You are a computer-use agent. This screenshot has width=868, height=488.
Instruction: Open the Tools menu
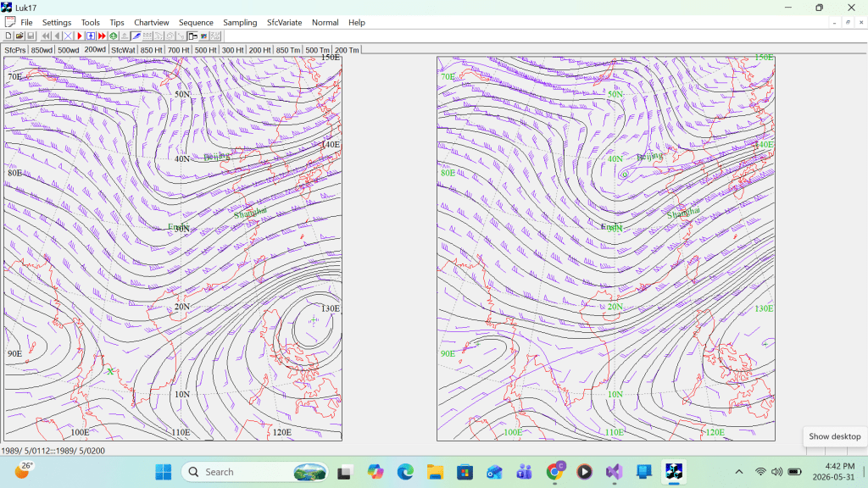pos(90,23)
